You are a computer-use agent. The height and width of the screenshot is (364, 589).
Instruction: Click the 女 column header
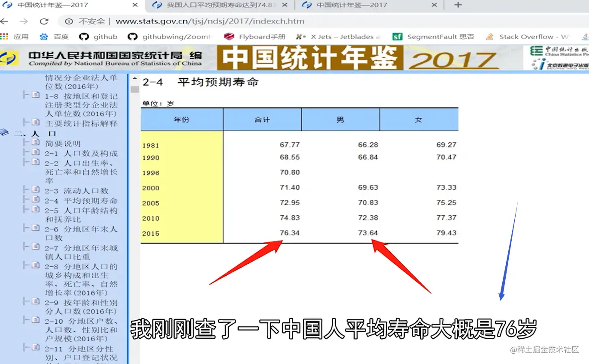[419, 120]
